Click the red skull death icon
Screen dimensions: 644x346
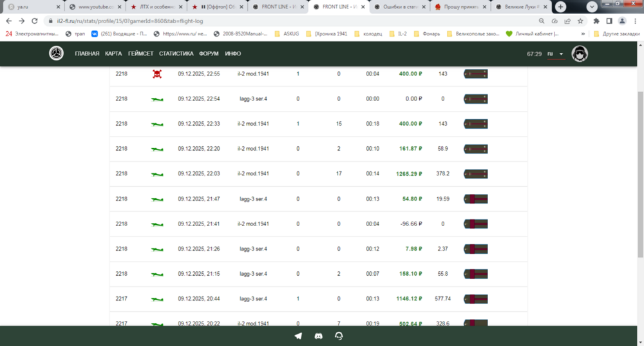(156, 74)
